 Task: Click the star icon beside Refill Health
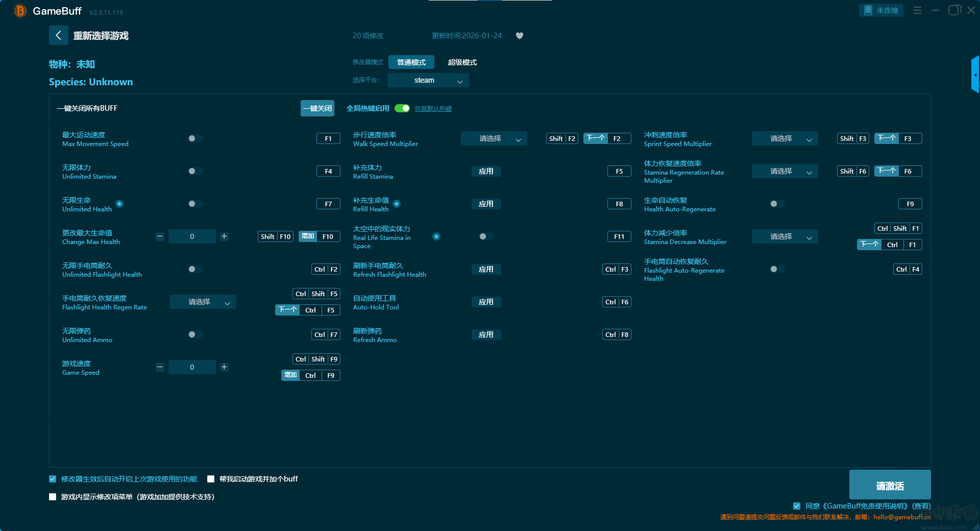pyautogui.click(x=397, y=204)
